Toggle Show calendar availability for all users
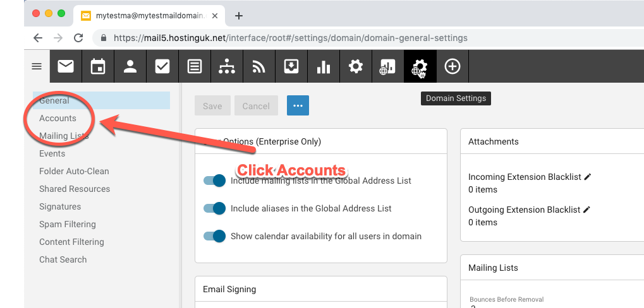Image resolution: width=644 pixels, height=308 pixels. click(x=214, y=236)
